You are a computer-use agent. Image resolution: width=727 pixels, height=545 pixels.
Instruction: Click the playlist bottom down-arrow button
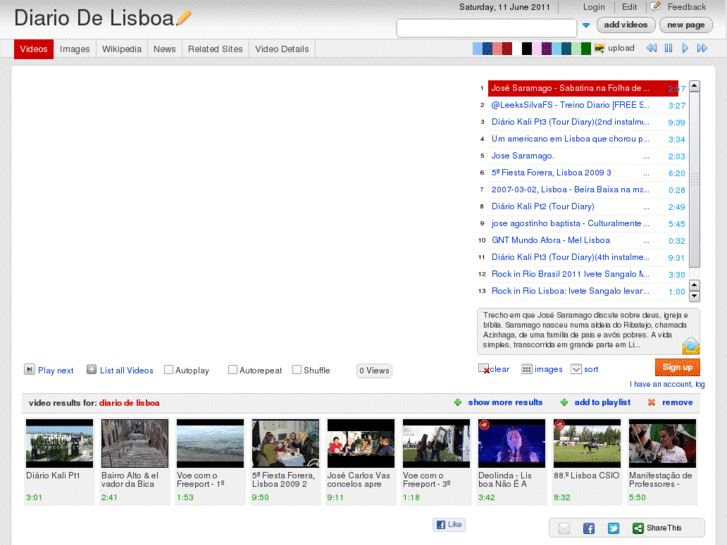point(694,296)
